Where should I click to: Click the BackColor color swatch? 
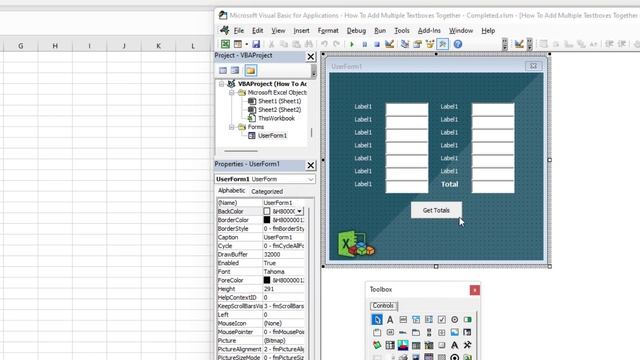coord(267,211)
